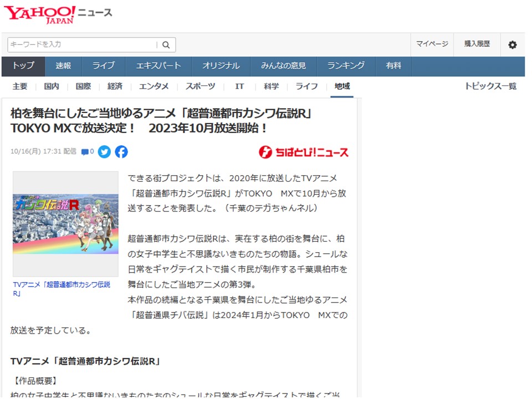Choose the スポーツ category
Screen dimensions: 532x399
click(x=201, y=86)
